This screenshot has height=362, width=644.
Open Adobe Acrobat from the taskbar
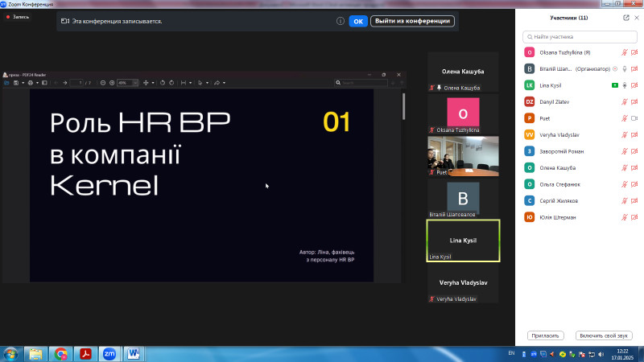[x=85, y=352]
